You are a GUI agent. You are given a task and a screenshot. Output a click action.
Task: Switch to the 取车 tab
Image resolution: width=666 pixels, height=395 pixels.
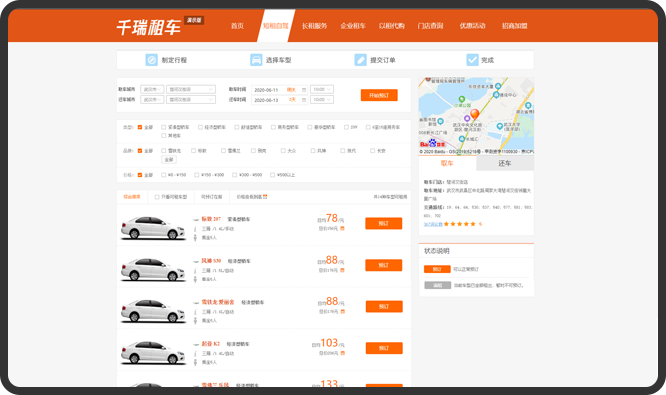coord(447,164)
